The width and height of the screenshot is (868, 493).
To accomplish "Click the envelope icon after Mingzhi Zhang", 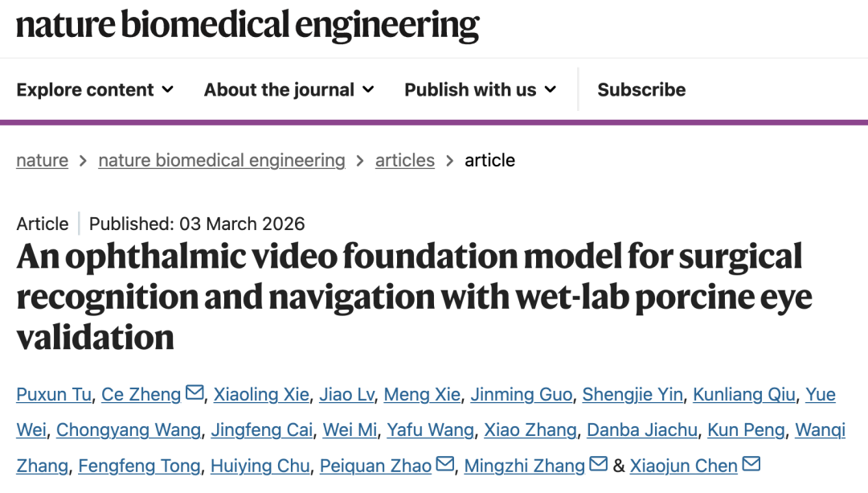I will pos(598,464).
